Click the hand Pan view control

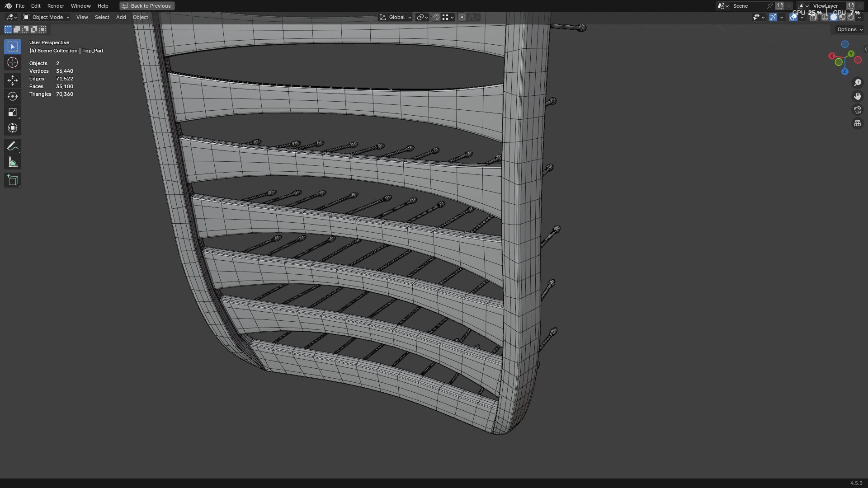[x=857, y=96]
